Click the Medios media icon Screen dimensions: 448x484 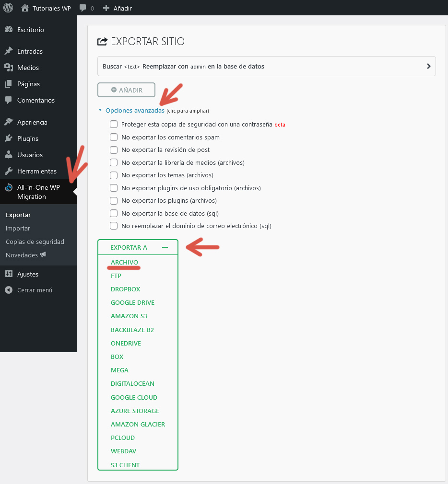pyautogui.click(x=9, y=67)
